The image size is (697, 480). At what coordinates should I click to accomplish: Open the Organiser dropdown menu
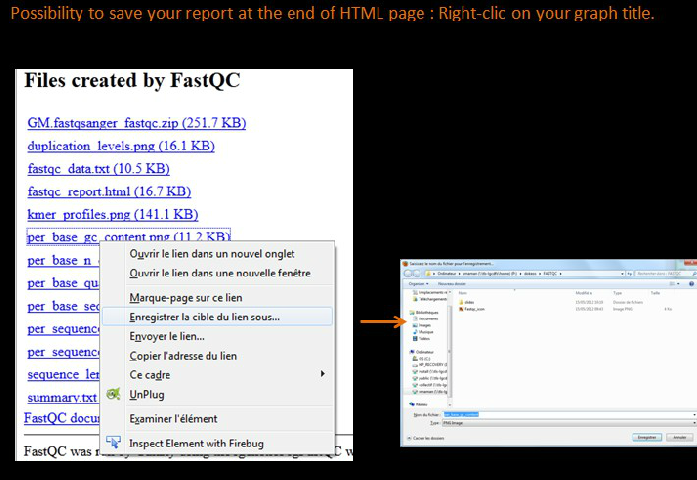417,283
